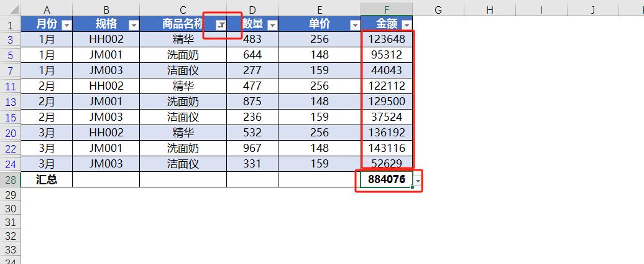This screenshot has height=264, width=644.
Task: Open the 金额 filter dropdown
Action: (407, 26)
